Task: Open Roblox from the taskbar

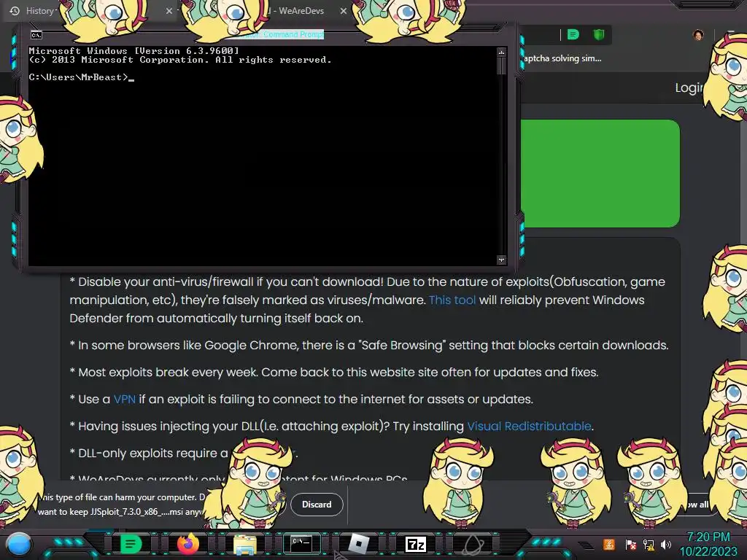Action: [x=358, y=544]
